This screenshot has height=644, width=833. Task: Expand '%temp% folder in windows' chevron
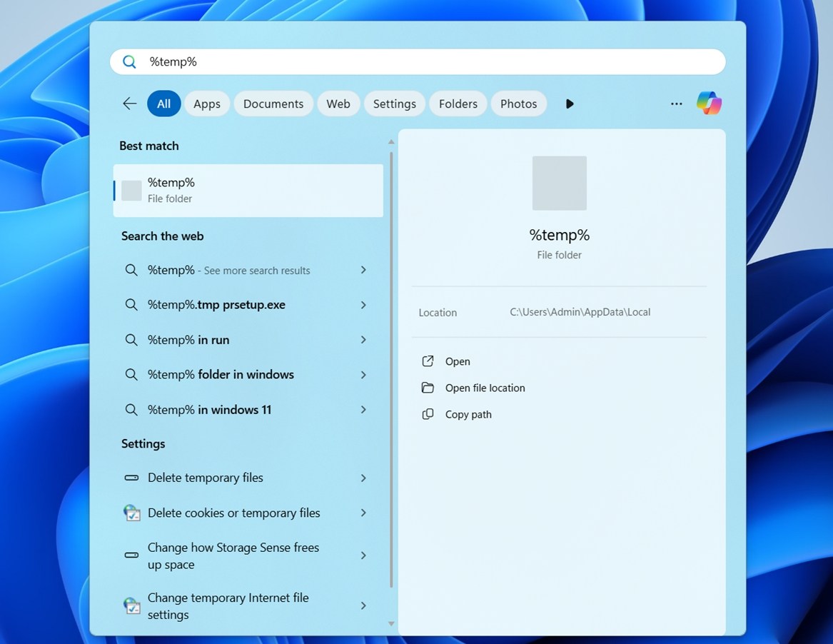[363, 375]
